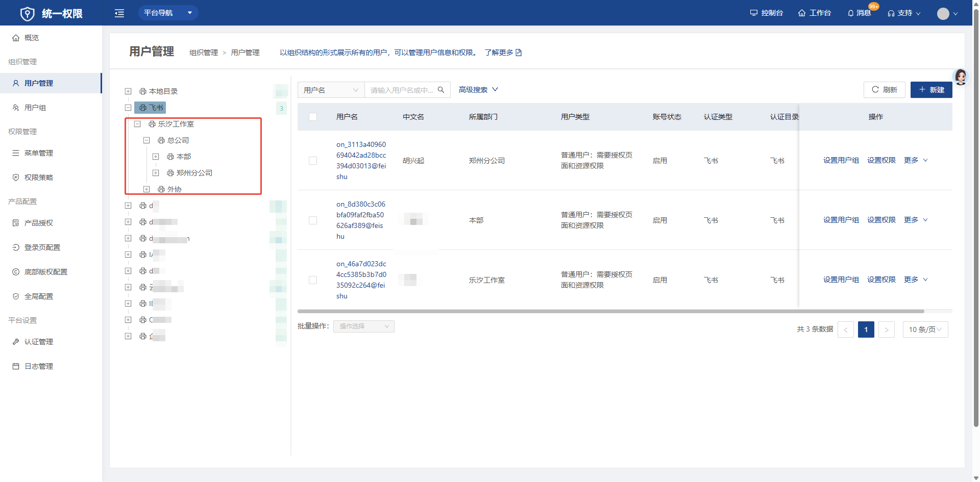Tick the checkbox for 乐汐工作室 user row

(313, 280)
